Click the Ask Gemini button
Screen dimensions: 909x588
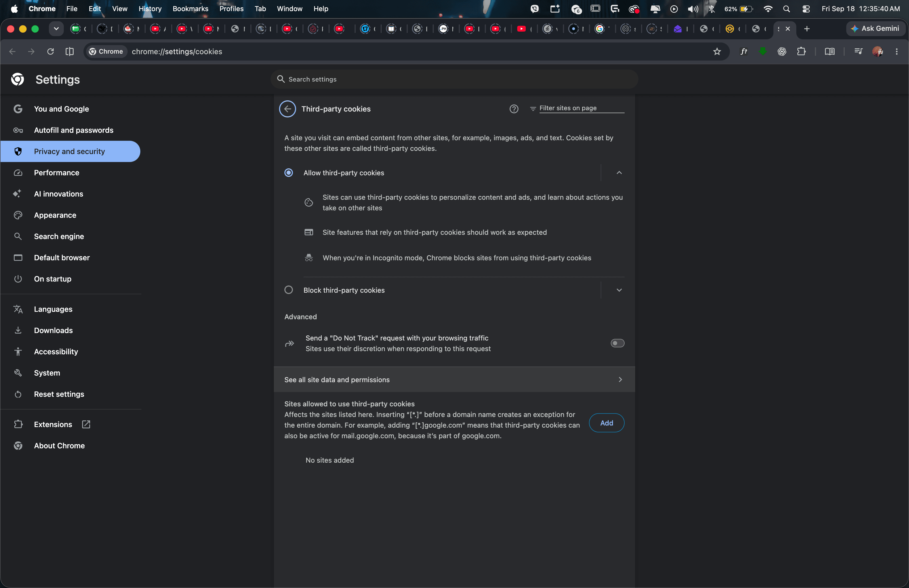(875, 29)
